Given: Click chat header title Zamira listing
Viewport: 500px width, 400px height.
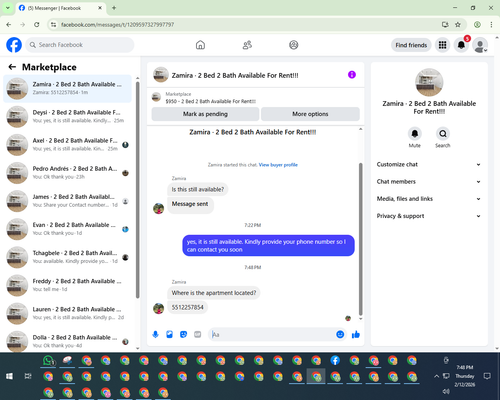Looking at the screenshot, I should tap(235, 75).
